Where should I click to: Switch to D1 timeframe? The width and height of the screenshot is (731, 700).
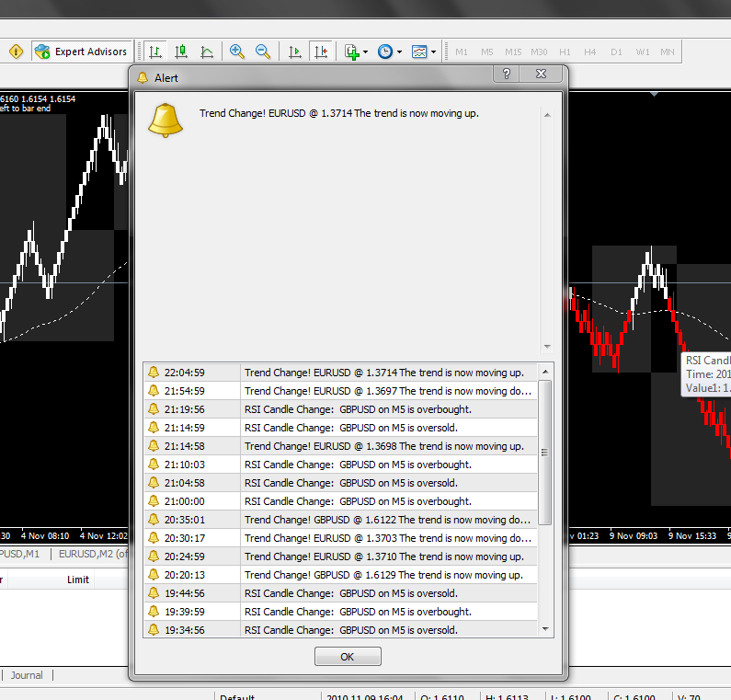click(616, 52)
